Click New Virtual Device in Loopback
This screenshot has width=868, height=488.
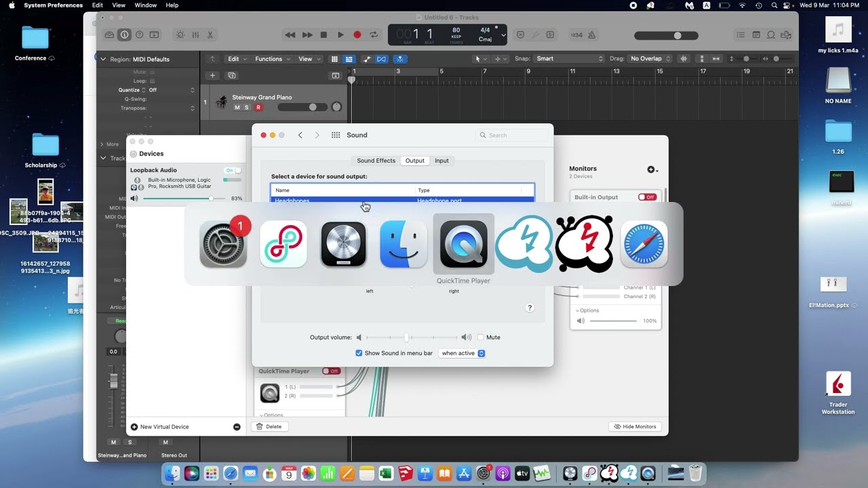(159, 427)
